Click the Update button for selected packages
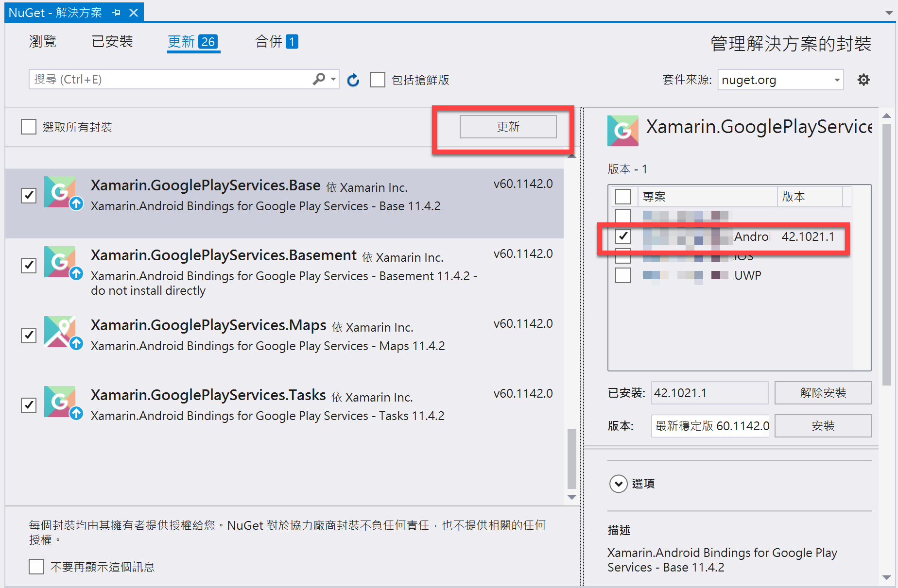This screenshot has height=588, width=898. 508,127
